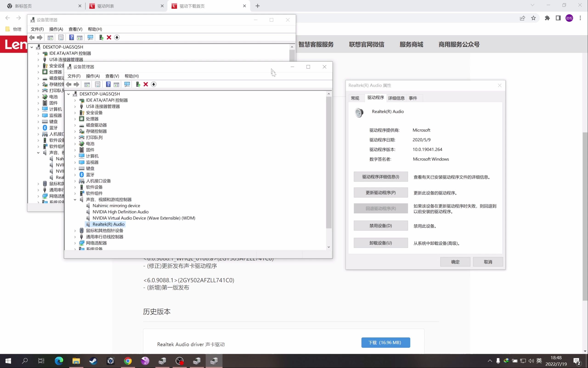Open Chrome three-dot menu
The width and height of the screenshot is (588, 368).
click(580, 18)
